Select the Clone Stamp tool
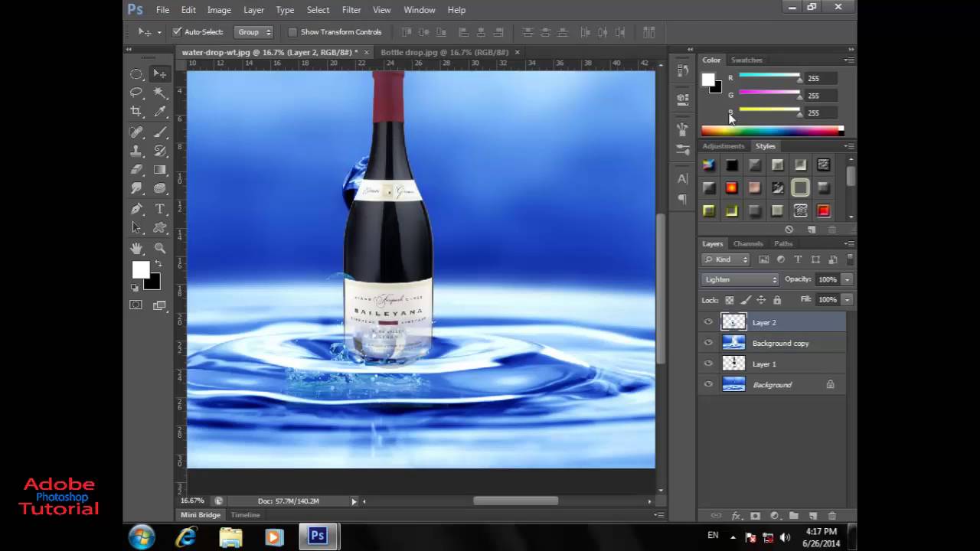 coord(136,151)
